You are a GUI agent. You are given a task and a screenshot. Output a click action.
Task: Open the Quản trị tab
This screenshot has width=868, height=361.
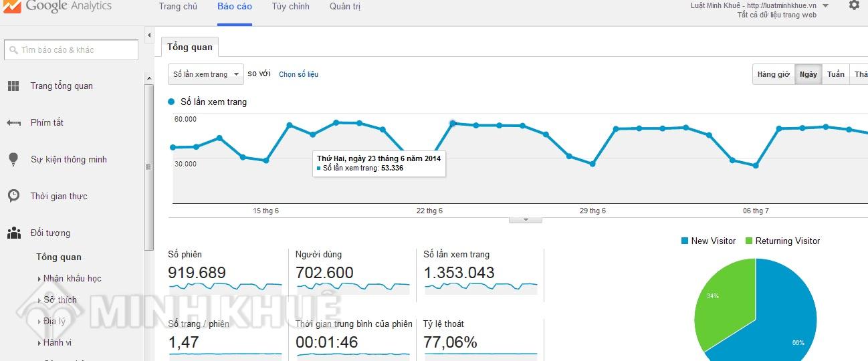pyautogui.click(x=345, y=7)
